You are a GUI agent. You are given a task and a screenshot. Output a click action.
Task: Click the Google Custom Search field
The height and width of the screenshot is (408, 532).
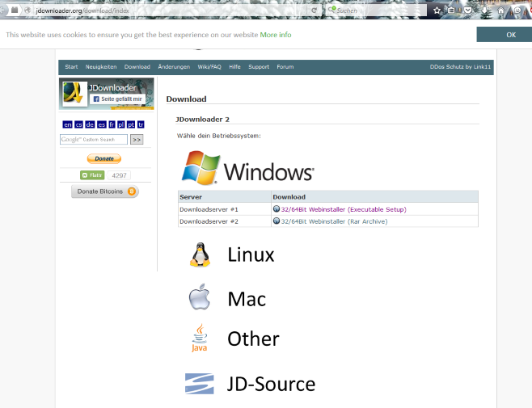click(x=94, y=140)
